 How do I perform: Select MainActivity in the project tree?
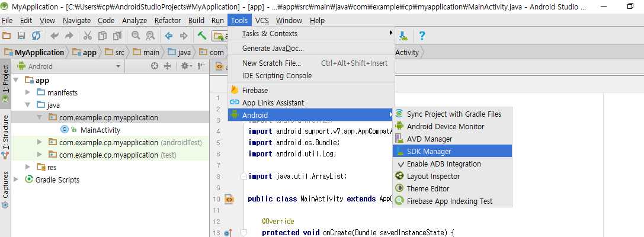100,130
